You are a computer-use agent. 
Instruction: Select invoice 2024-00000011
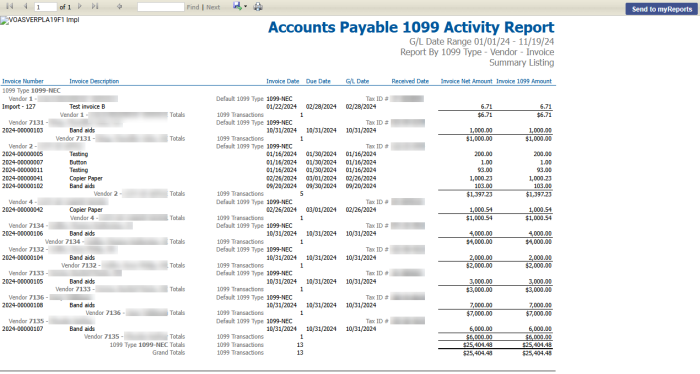(23, 170)
